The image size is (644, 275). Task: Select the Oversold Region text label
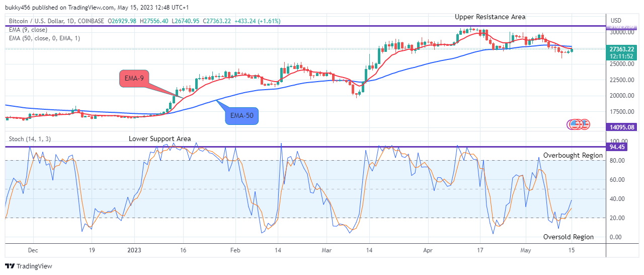(x=569, y=237)
